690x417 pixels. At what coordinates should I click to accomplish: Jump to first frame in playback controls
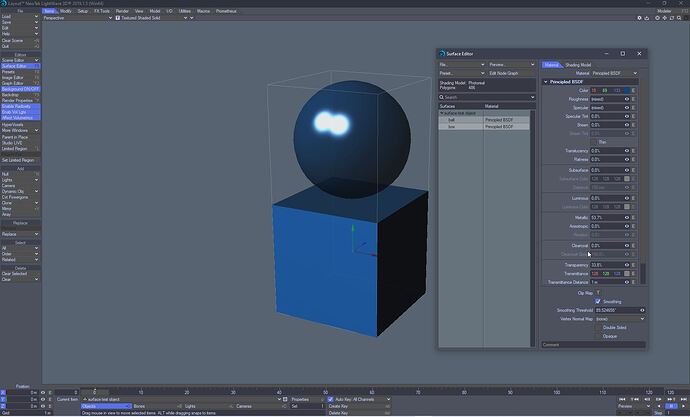(x=622, y=399)
